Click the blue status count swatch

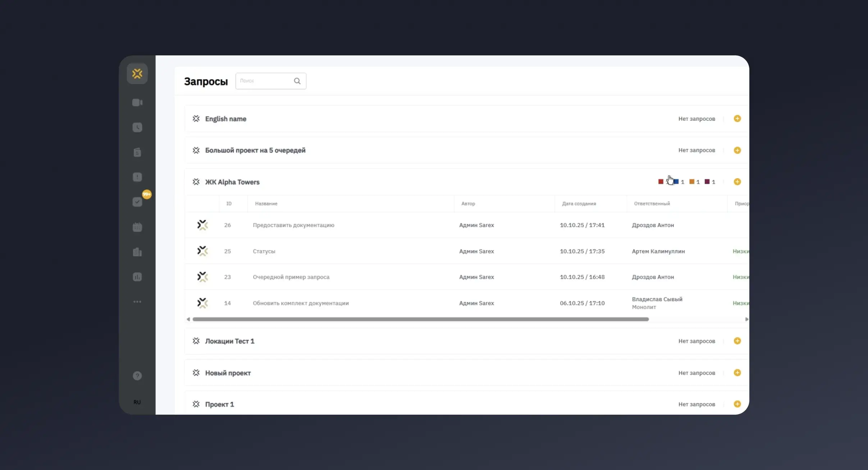click(676, 181)
